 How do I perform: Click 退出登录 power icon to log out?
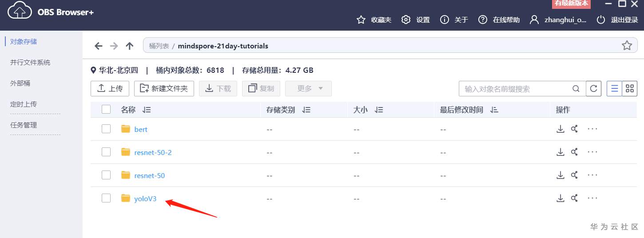tap(601, 20)
